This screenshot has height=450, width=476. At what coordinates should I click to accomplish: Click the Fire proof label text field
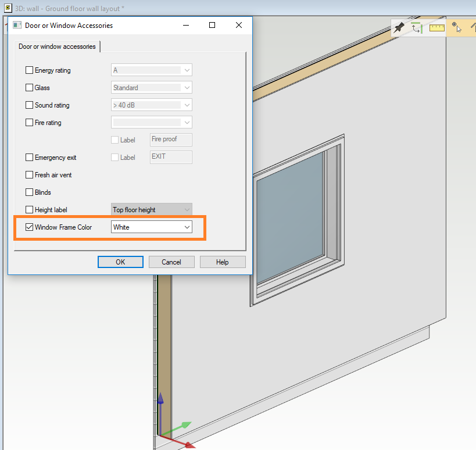171,140
